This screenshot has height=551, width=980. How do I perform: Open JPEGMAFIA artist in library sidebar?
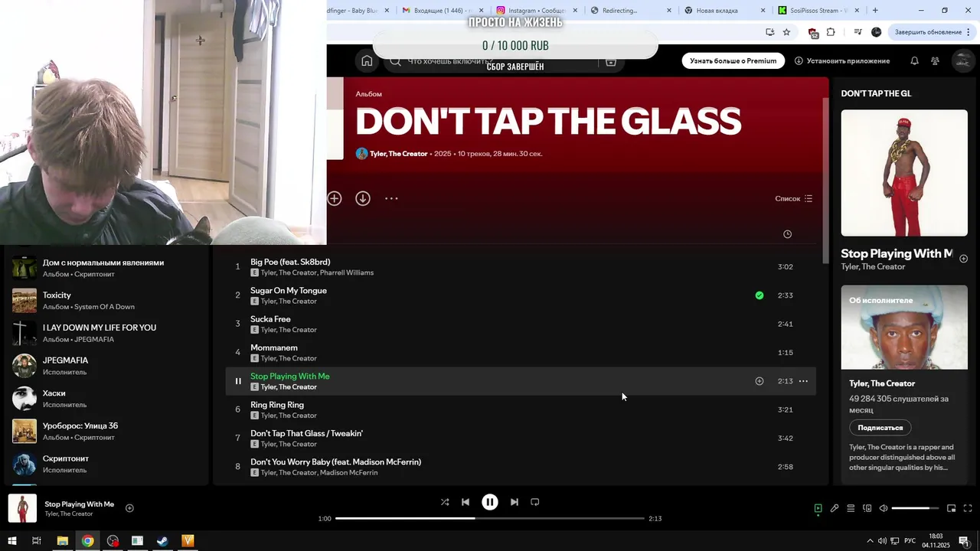pos(107,366)
